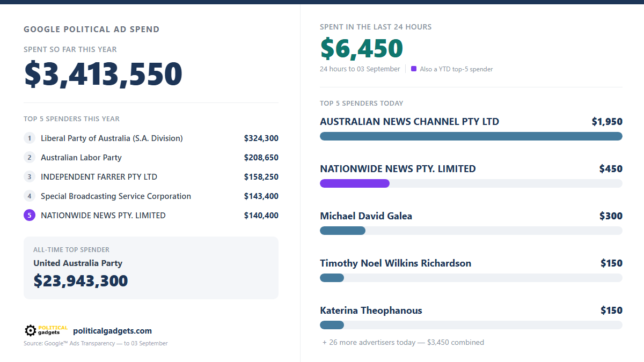Click the $158,250 amount
Screen dimensions: 644x362
click(261, 177)
